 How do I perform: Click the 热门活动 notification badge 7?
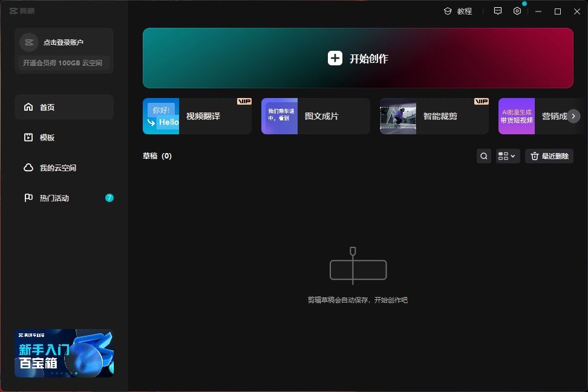tap(109, 198)
